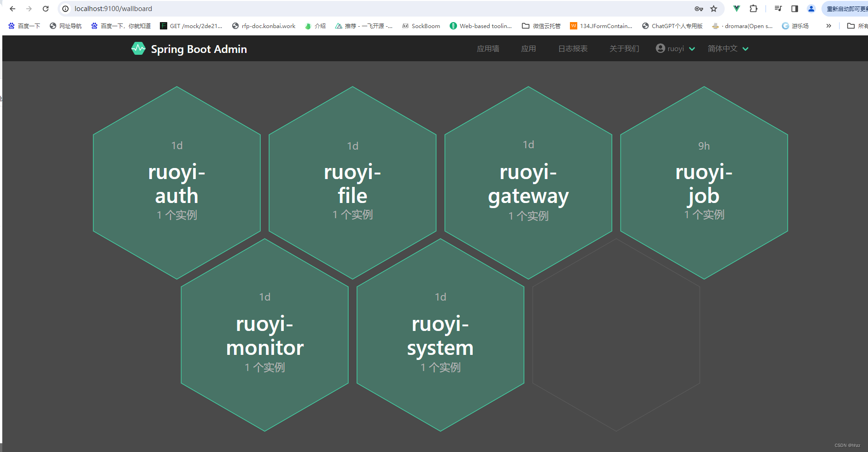
Task: Select the 应用墙 navigation item
Action: click(488, 48)
